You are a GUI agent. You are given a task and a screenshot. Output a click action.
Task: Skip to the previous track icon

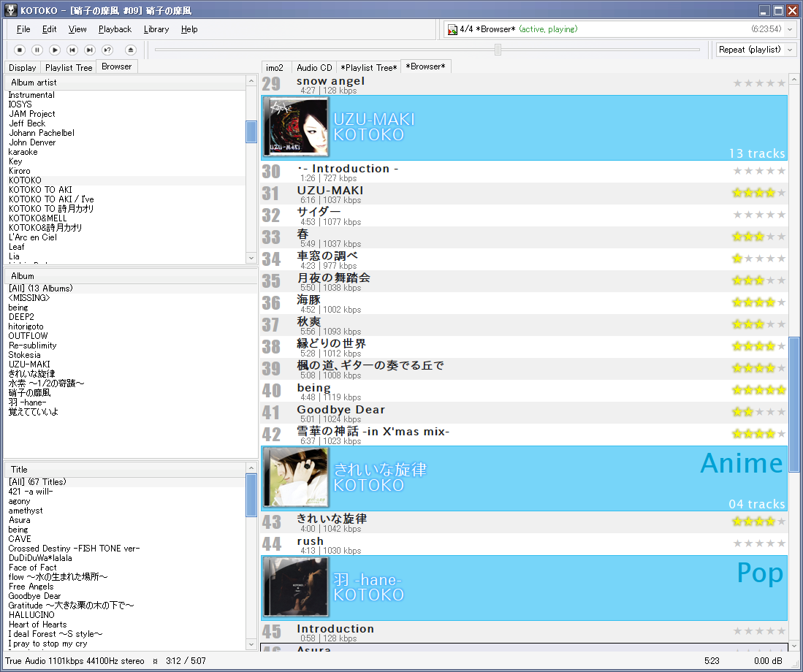click(x=72, y=50)
